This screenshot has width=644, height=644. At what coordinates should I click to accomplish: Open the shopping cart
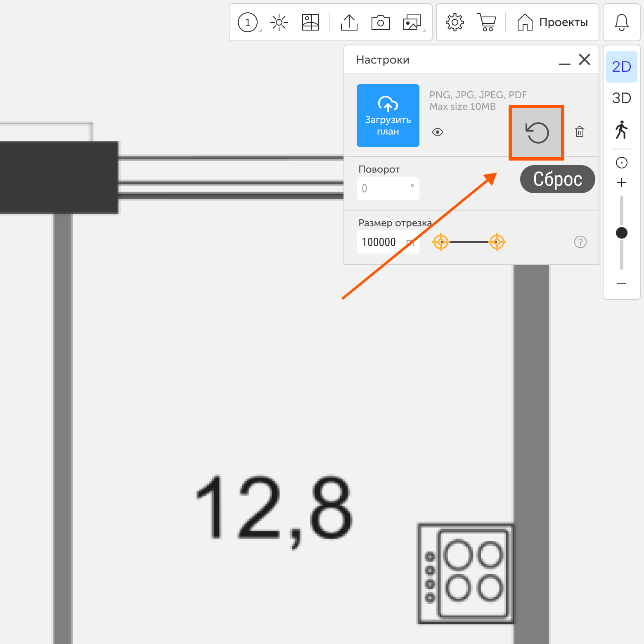pos(487,22)
